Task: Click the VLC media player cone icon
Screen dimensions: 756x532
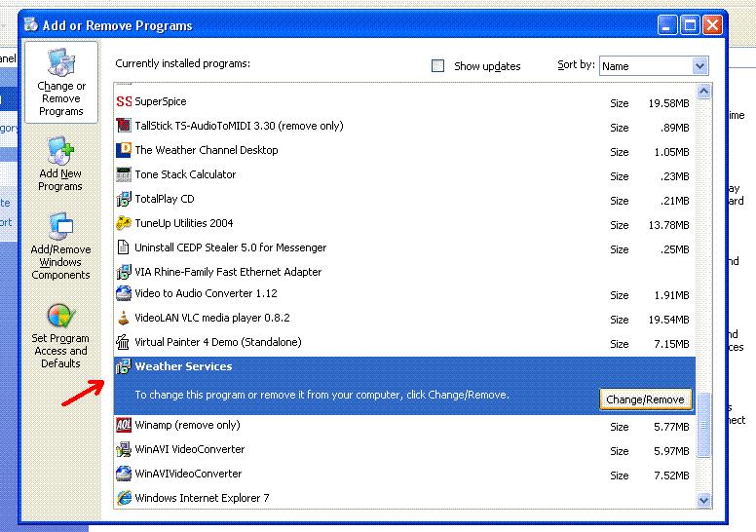Action: (x=124, y=318)
